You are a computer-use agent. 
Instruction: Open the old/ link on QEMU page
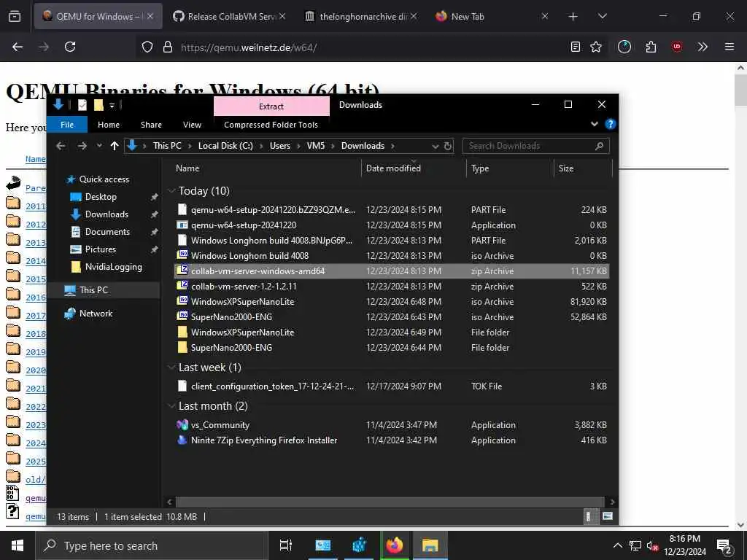(35, 480)
